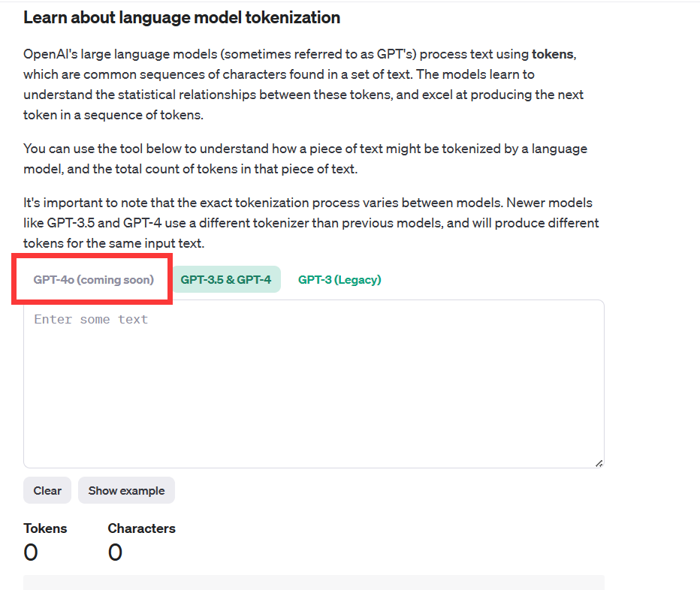
Task: Click the Tokens count label
Action: (x=45, y=528)
